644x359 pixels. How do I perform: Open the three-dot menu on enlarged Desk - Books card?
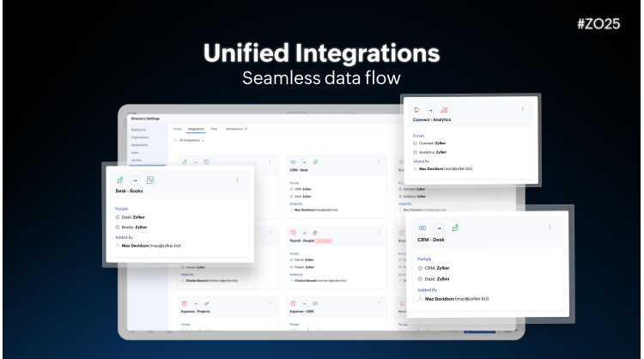(x=237, y=179)
